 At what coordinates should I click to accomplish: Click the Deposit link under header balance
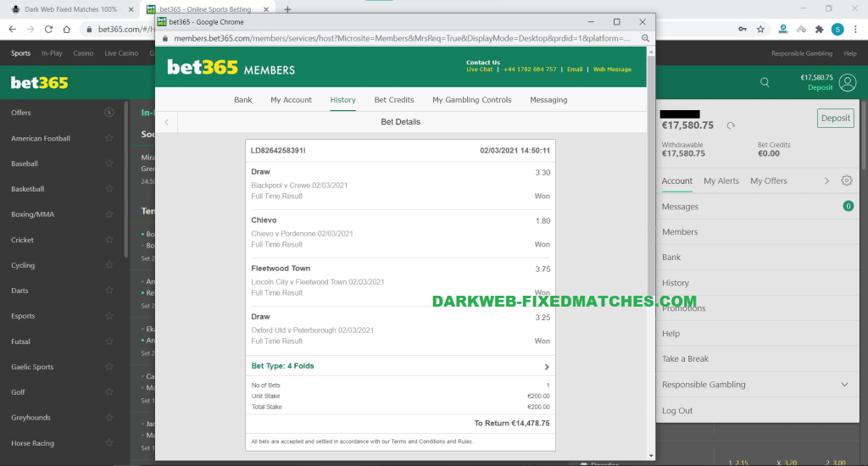pos(820,87)
